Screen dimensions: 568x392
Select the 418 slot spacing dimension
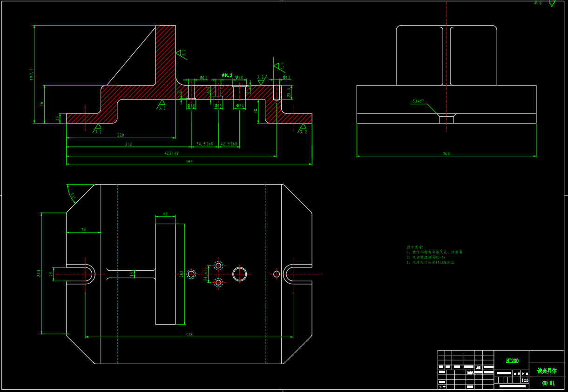189,335
